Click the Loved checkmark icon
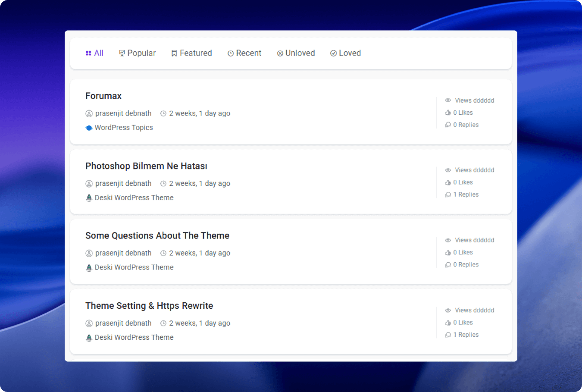Image resolution: width=582 pixels, height=392 pixels. coord(333,53)
